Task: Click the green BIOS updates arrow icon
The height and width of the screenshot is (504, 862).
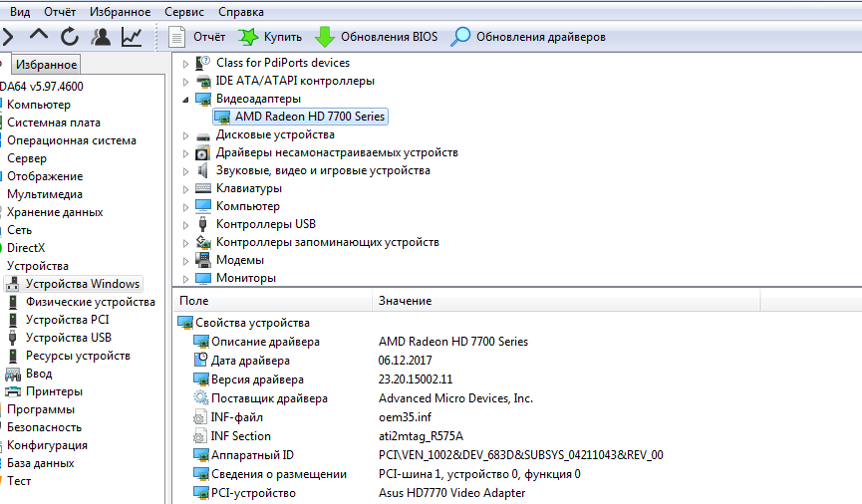Action: [x=324, y=37]
